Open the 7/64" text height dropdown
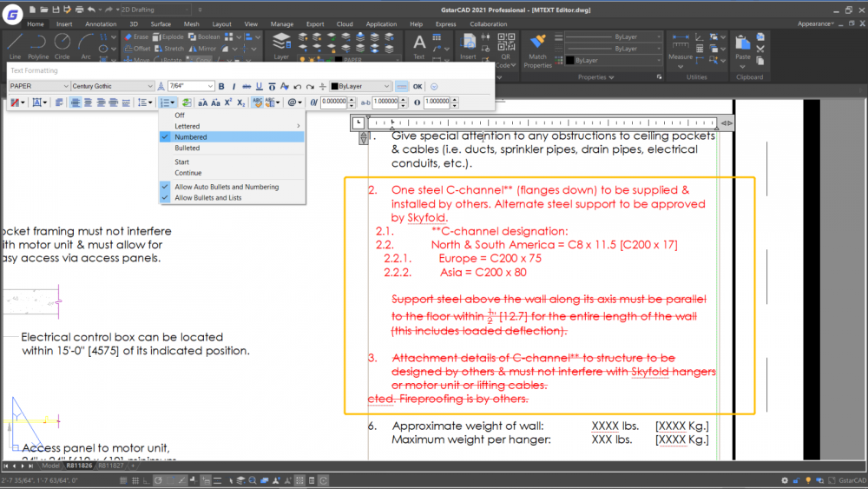The width and height of the screenshot is (868, 489). pos(191,86)
